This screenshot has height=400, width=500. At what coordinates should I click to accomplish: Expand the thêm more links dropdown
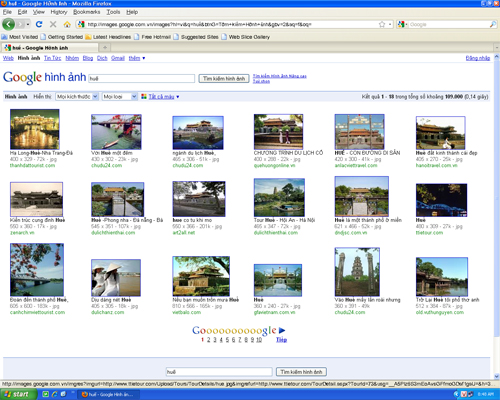tap(137, 58)
